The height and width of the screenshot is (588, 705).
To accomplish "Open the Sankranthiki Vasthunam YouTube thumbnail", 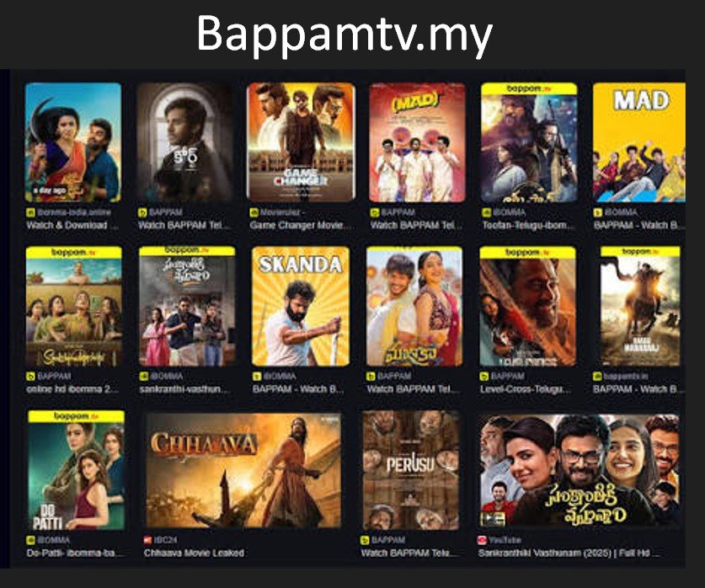I will pyautogui.click(x=579, y=470).
